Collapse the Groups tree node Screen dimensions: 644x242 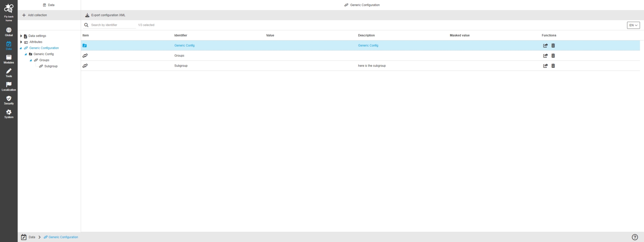pos(31,60)
